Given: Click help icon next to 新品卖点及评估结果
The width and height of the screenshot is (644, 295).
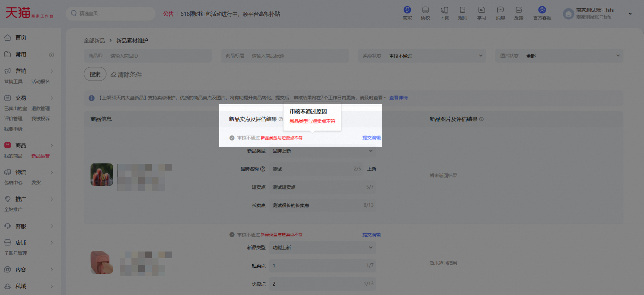Looking at the screenshot, I should (x=281, y=119).
